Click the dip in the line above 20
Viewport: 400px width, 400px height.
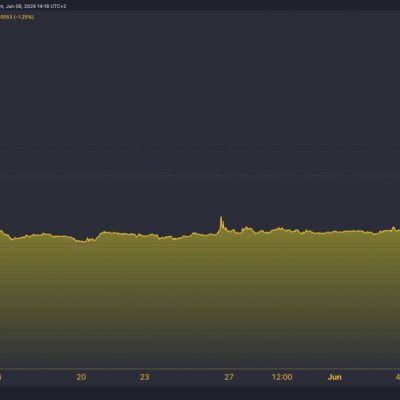pos(83,241)
